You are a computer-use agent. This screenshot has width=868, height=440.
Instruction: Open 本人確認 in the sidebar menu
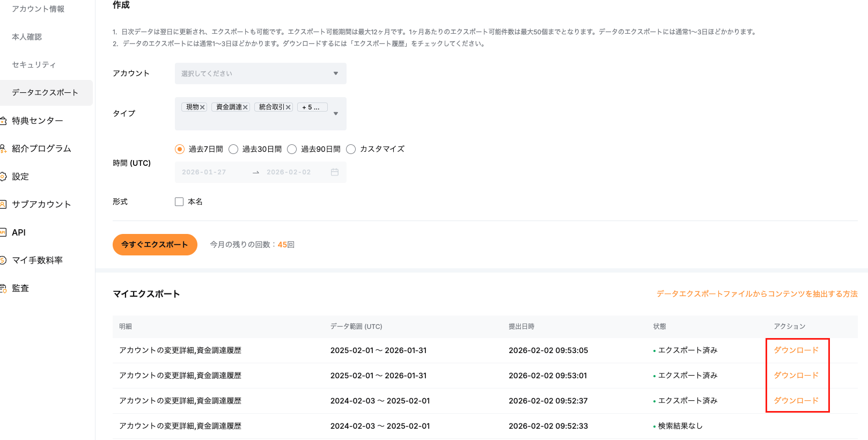(27, 37)
